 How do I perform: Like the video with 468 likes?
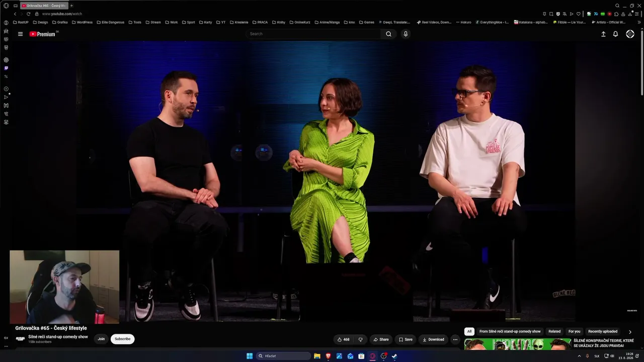[344, 339]
